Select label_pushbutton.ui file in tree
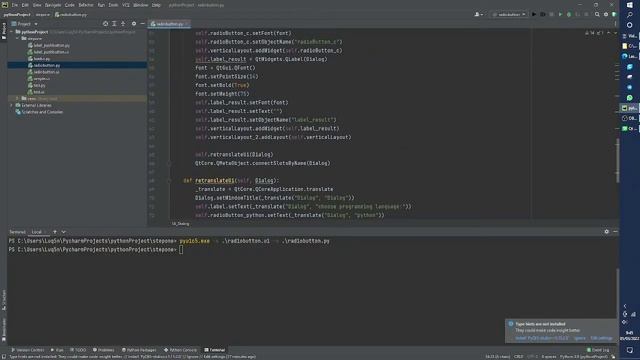 pos(51,52)
